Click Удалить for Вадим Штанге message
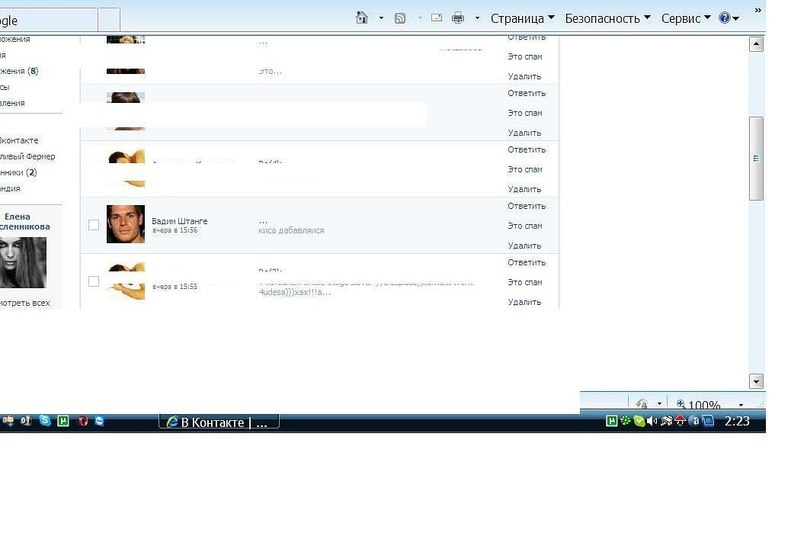 pyautogui.click(x=524, y=245)
